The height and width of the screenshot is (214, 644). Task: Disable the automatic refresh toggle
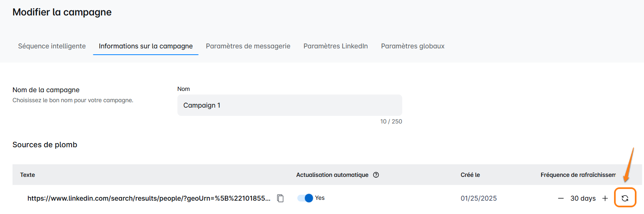(305, 198)
